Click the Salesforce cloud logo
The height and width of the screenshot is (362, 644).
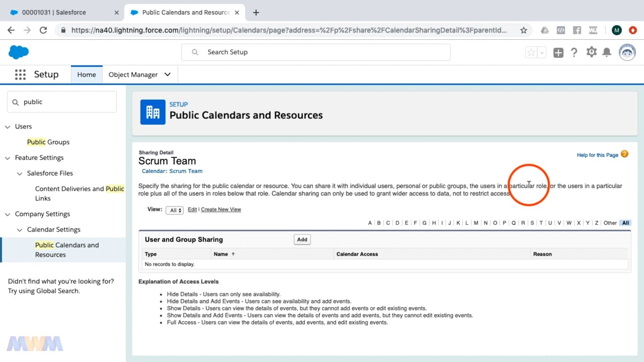click(19, 52)
